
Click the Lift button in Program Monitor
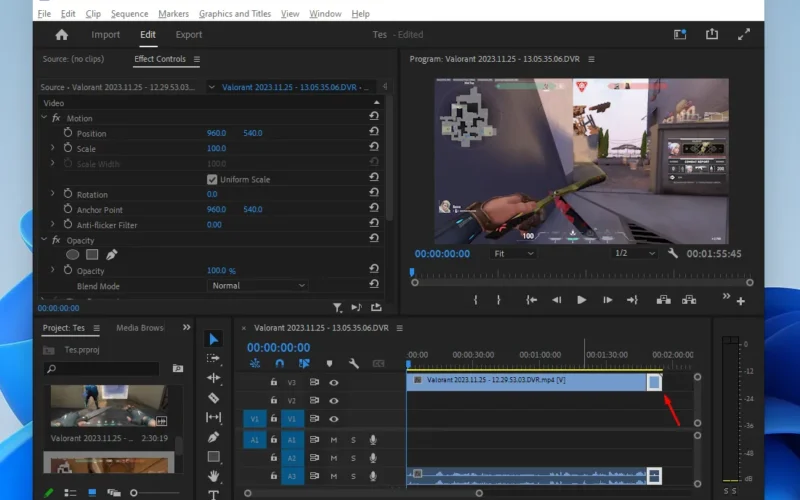[x=663, y=300]
